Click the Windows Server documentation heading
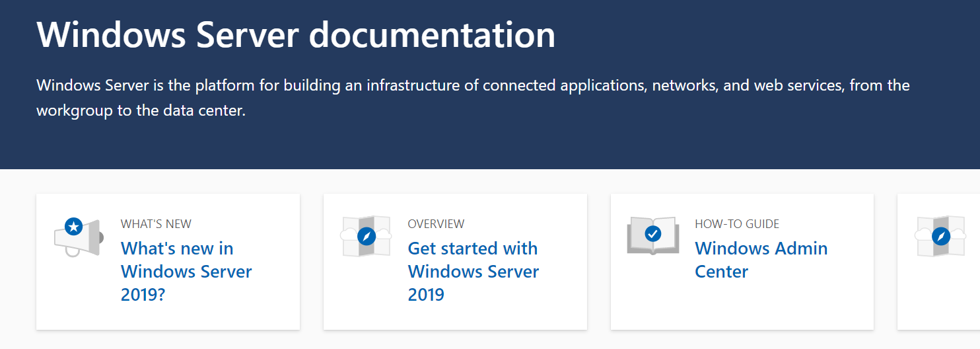Screen dimensions: 980x349 [296, 34]
